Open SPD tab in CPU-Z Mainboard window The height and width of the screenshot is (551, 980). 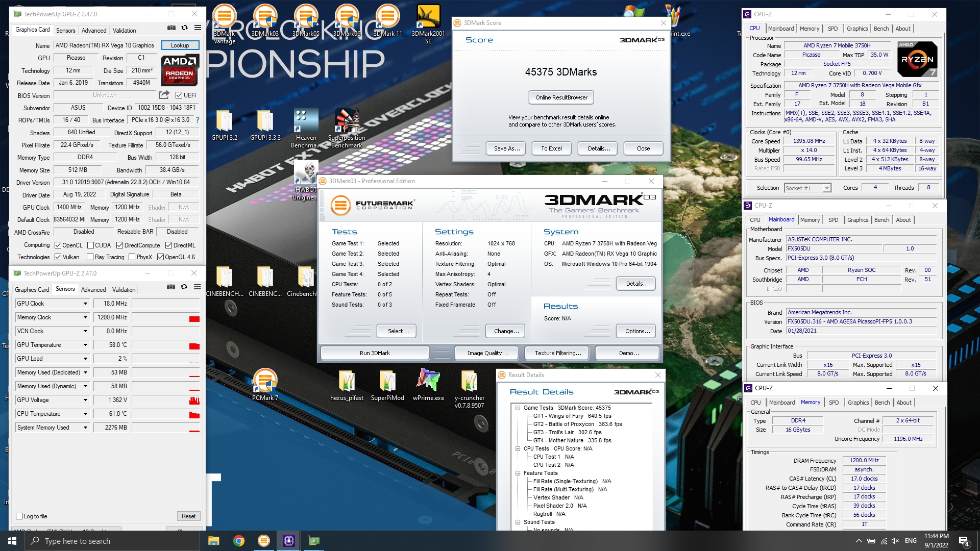(x=833, y=220)
